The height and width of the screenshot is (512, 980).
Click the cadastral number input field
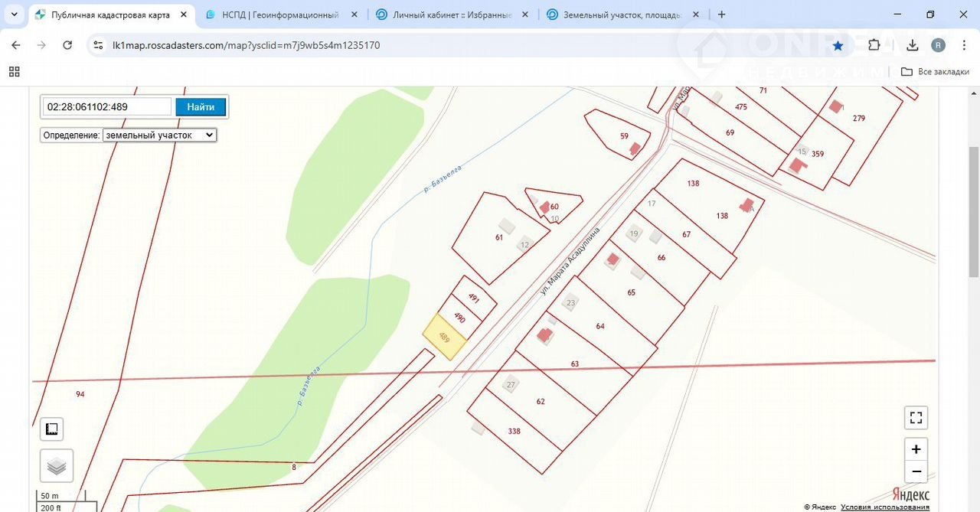pos(106,107)
